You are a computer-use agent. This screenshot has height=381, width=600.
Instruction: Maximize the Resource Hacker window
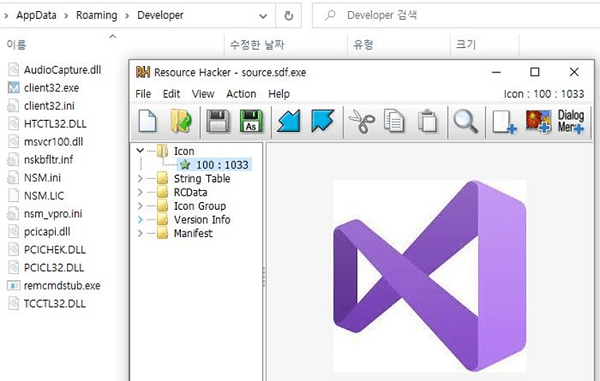click(x=535, y=72)
